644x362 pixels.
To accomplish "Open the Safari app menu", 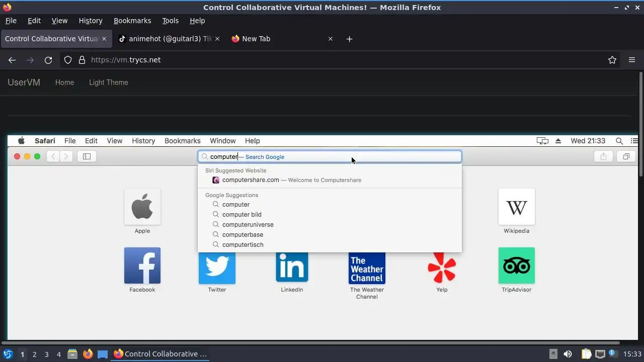I will coord(45,141).
